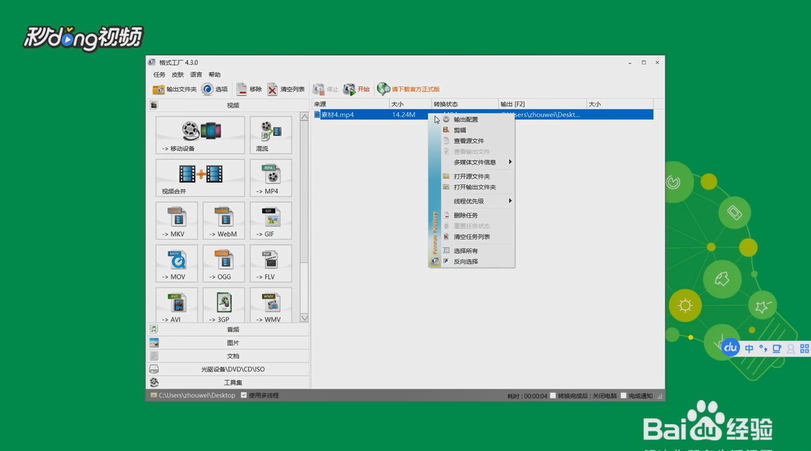Select the -> AVI conversion icon
811x451 pixels.
point(176,305)
